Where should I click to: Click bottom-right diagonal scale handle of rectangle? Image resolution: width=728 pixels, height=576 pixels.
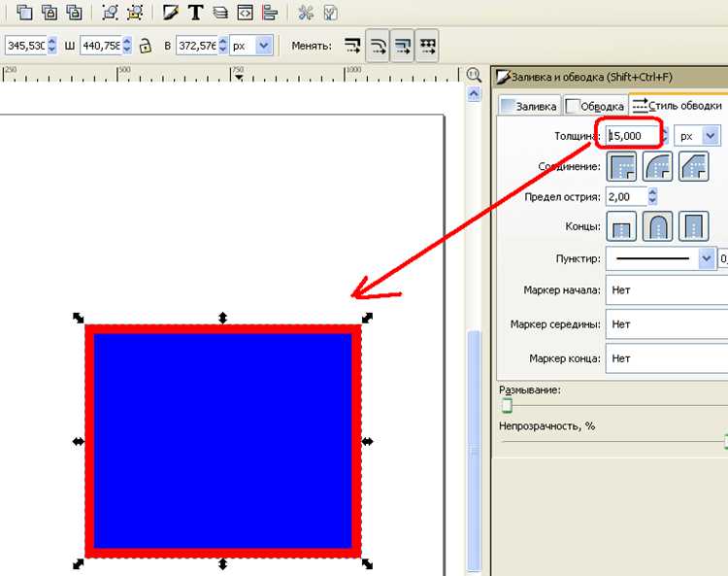pyautogui.click(x=367, y=564)
